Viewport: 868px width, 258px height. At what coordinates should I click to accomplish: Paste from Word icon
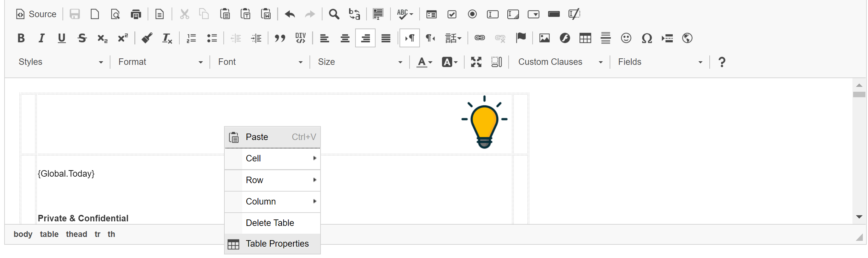click(x=266, y=14)
